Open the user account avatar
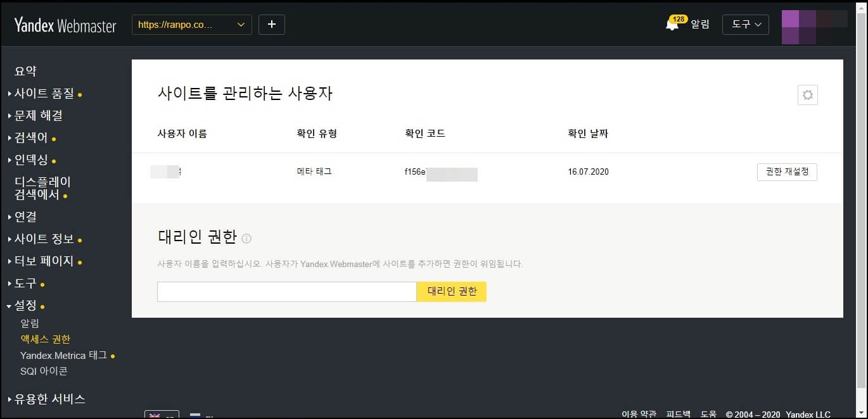Viewport: 868px width, 419px height. tap(815, 27)
